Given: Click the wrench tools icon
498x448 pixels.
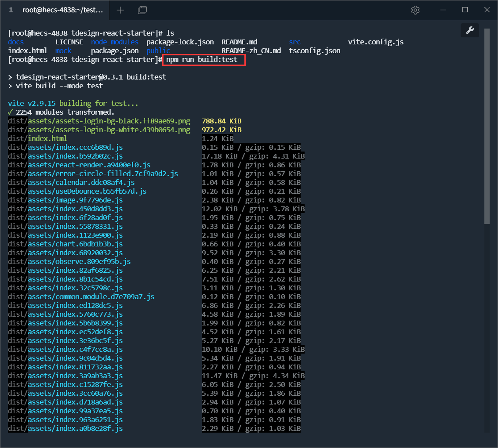Looking at the screenshot, I should [470, 30].
